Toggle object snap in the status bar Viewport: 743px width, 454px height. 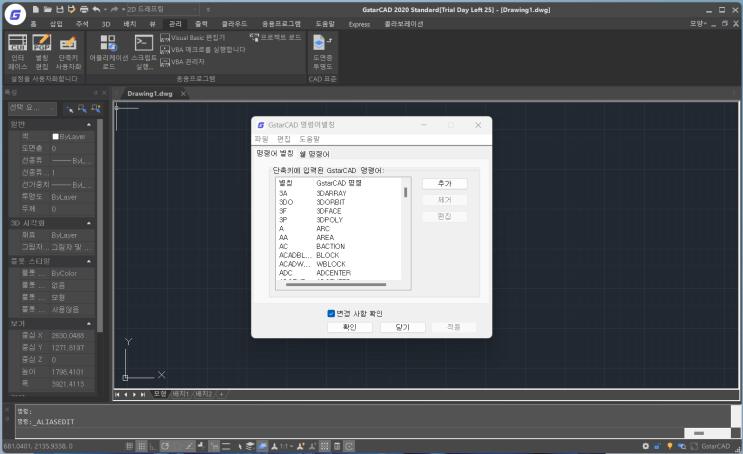pos(178,446)
